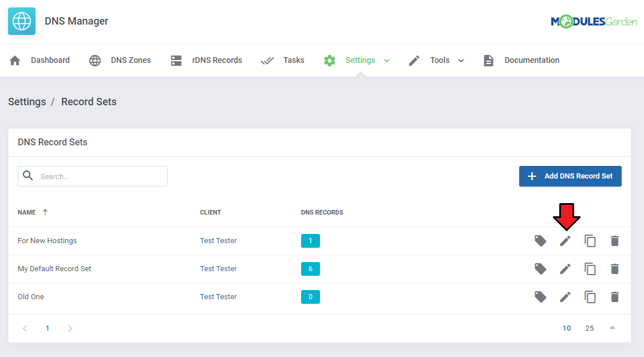
Task: Click the Settings gear icon
Action: pyautogui.click(x=329, y=60)
